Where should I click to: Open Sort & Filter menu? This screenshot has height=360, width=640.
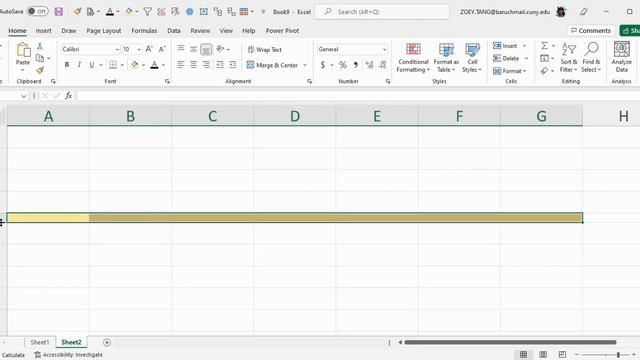[569, 58]
